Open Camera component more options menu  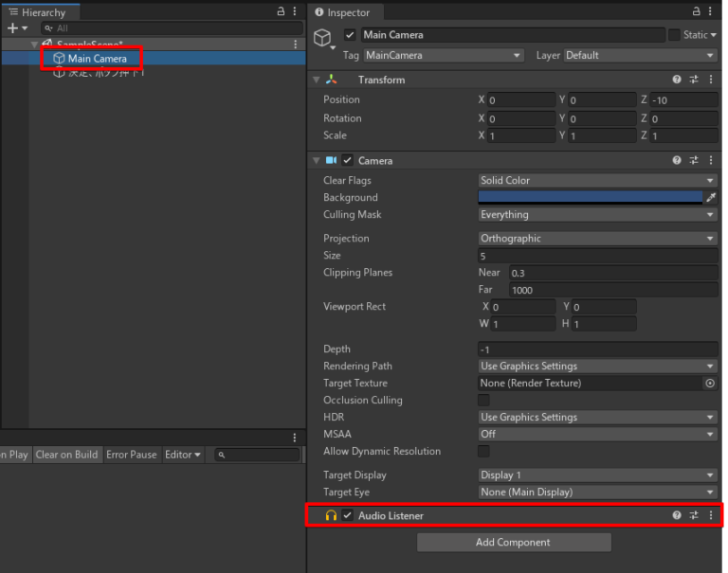pyautogui.click(x=711, y=160)
